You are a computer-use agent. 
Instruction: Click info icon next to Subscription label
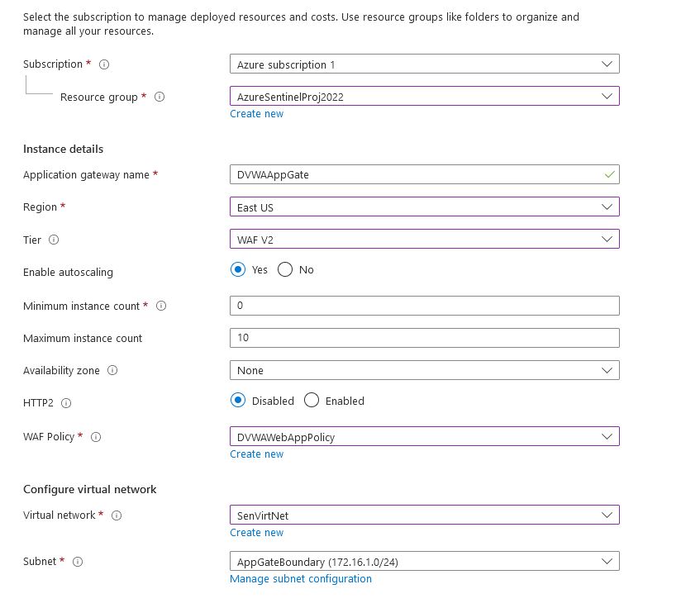pyautogui.click(x=104, y=64)
